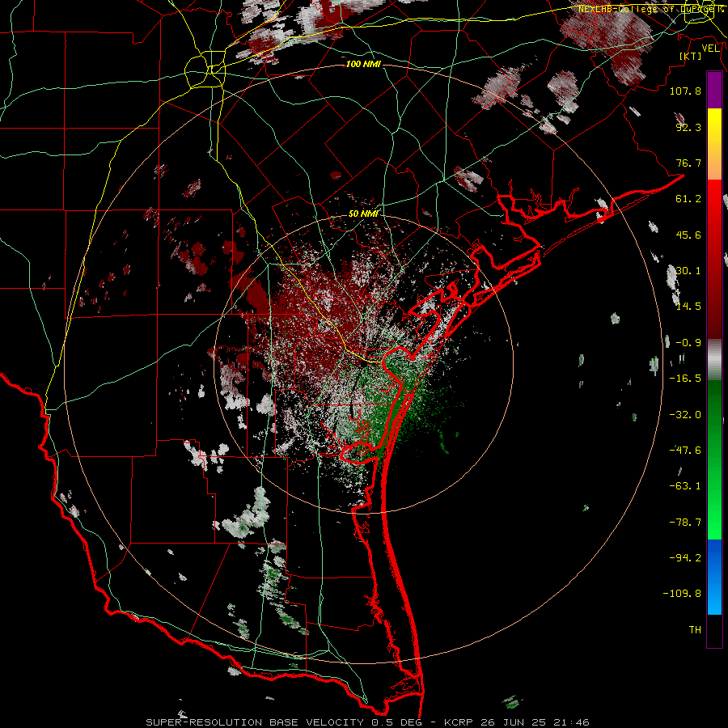Click the 61.2 velocity scale value
The width and height of the screenshot is (728, 728).
coord(688,199)
